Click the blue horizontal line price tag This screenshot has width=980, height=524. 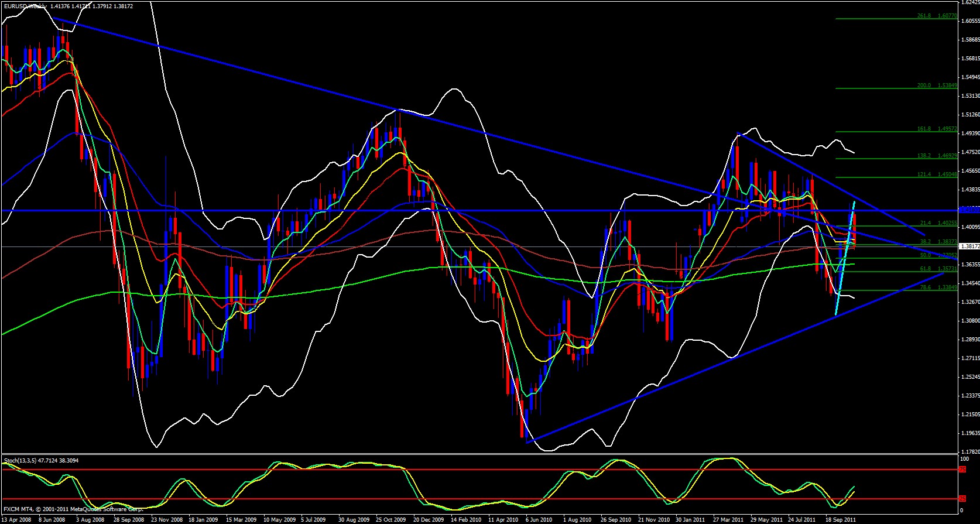[969, 210]
